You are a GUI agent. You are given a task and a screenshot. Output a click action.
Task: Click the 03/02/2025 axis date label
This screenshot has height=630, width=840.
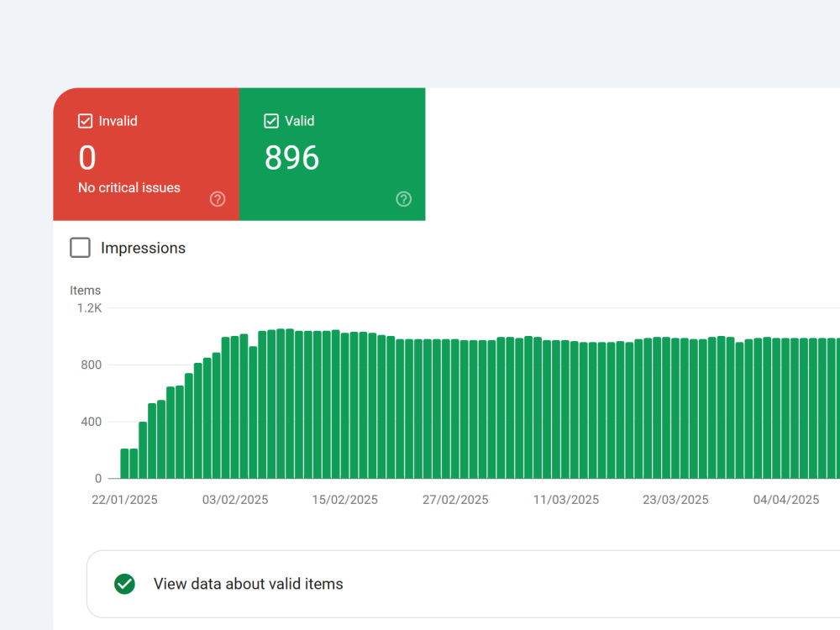click(x=235, y=500)
